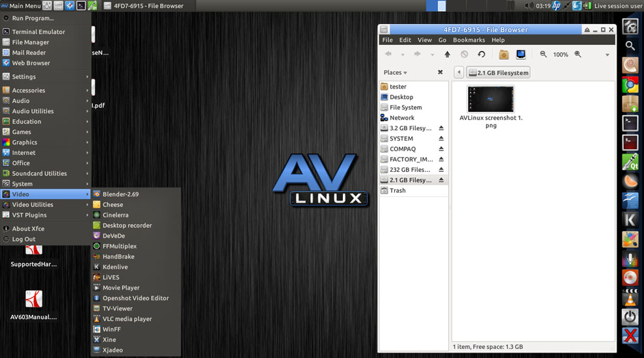Choose Log Out from the main menu

tap(46, 240)
